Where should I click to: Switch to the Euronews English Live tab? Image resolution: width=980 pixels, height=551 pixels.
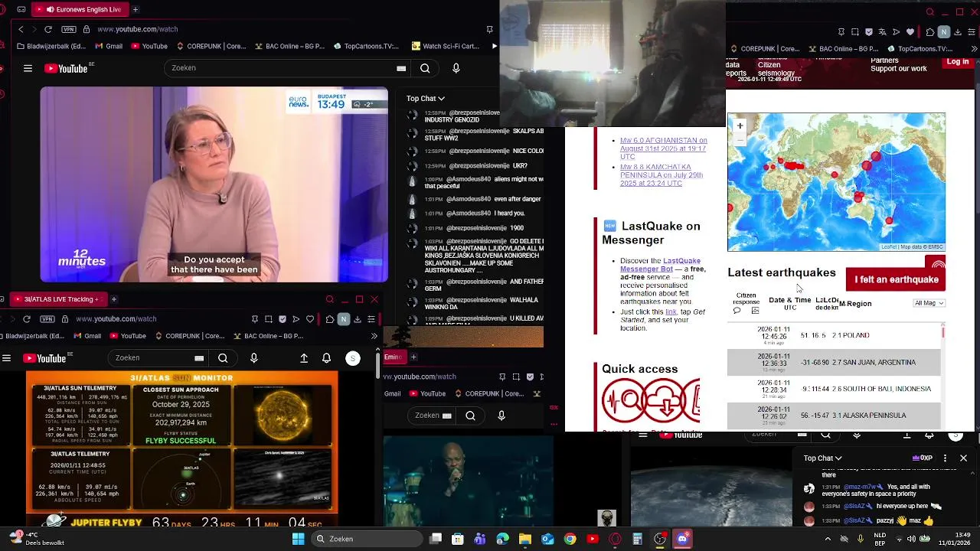pos(82,9)
